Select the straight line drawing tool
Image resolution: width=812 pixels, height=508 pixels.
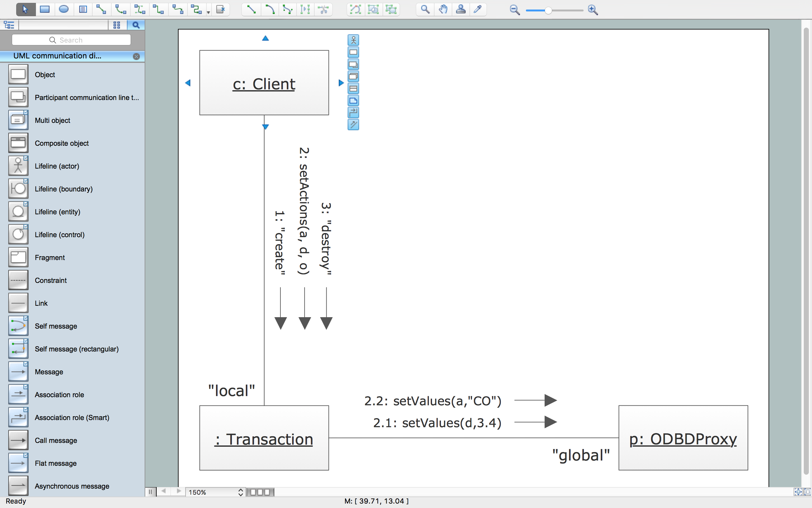[251, 10]
